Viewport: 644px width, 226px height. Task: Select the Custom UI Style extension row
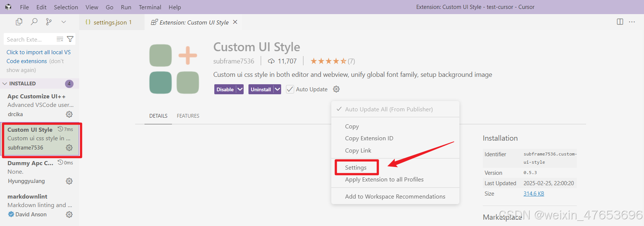pyautogui.click(x=40, y=139)
